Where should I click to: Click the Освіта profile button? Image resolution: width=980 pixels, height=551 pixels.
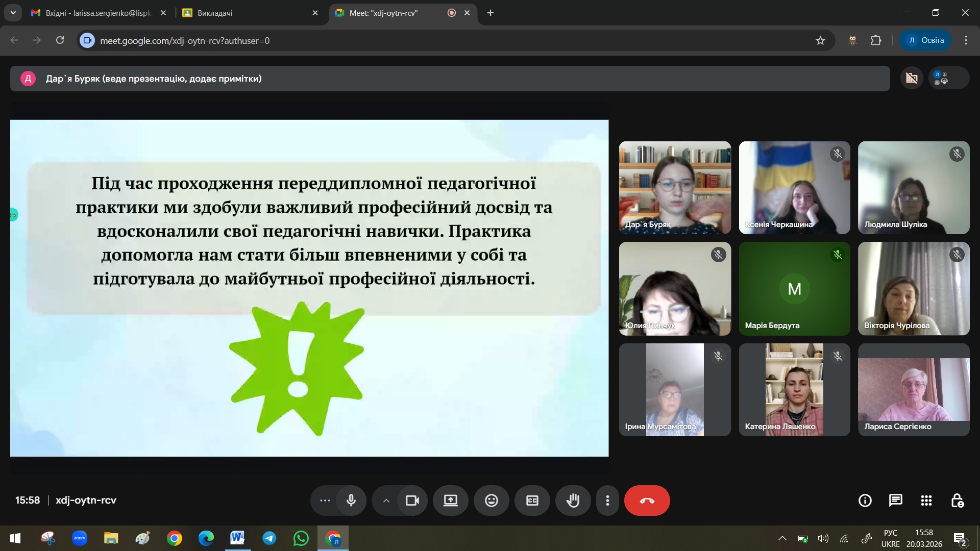click(x=925, y=40)
